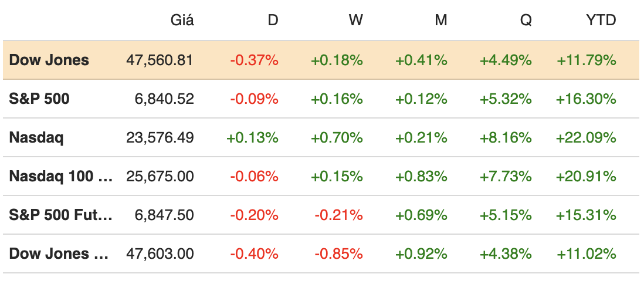Open the truncated S&P 500 Futures link
This screenshot has height=284, width=644.
(x=61, y=215)
